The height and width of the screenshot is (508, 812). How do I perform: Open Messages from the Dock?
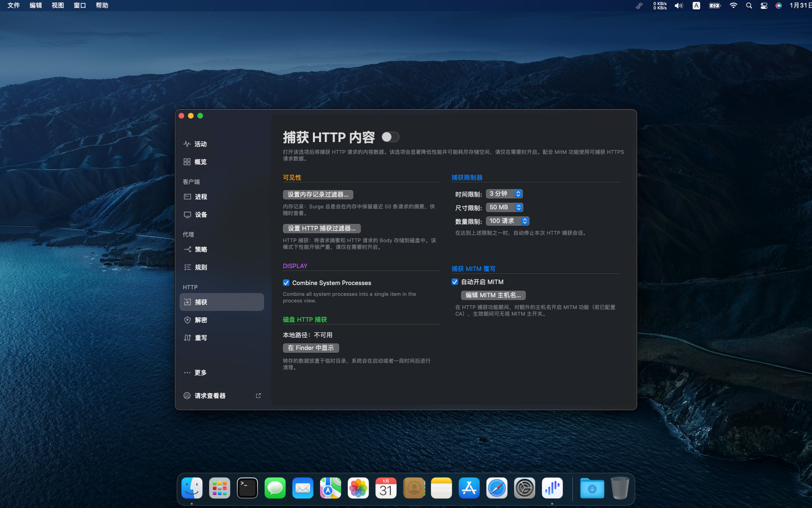tap(275, 488)
